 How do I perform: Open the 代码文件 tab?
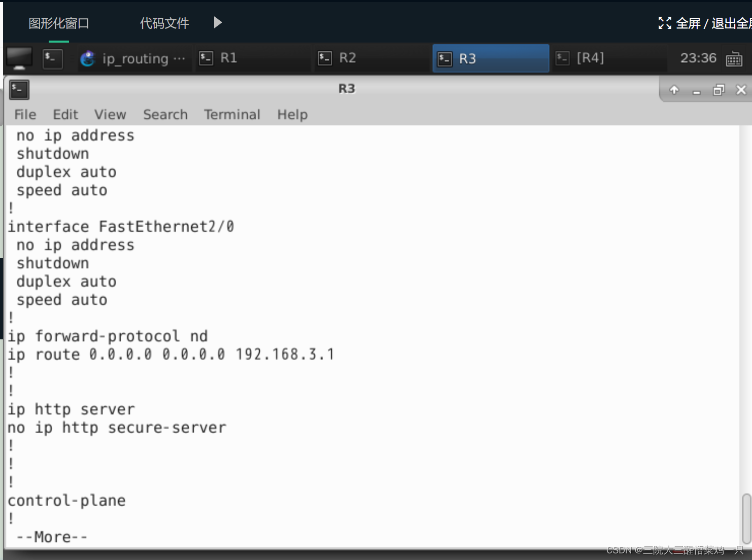tap(164, 23)
